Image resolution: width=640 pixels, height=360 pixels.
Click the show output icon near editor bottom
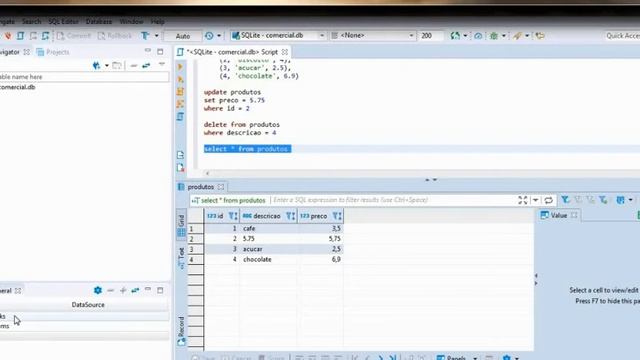(180, 155)
